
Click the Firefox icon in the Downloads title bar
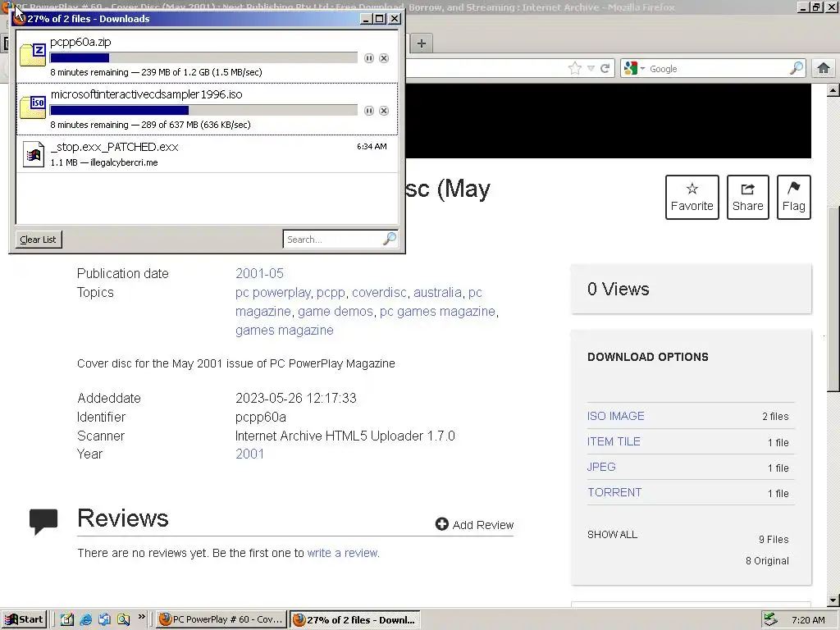click(20, 19)
